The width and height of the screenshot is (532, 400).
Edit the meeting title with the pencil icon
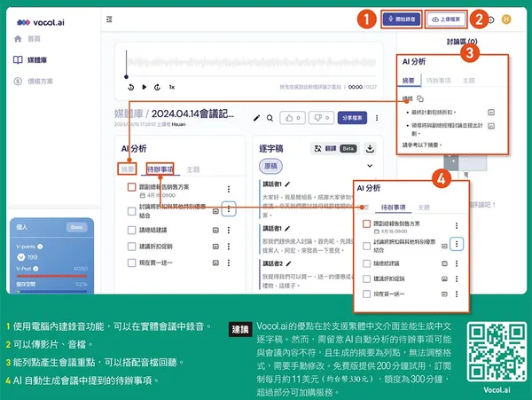(x=257, y=118)
